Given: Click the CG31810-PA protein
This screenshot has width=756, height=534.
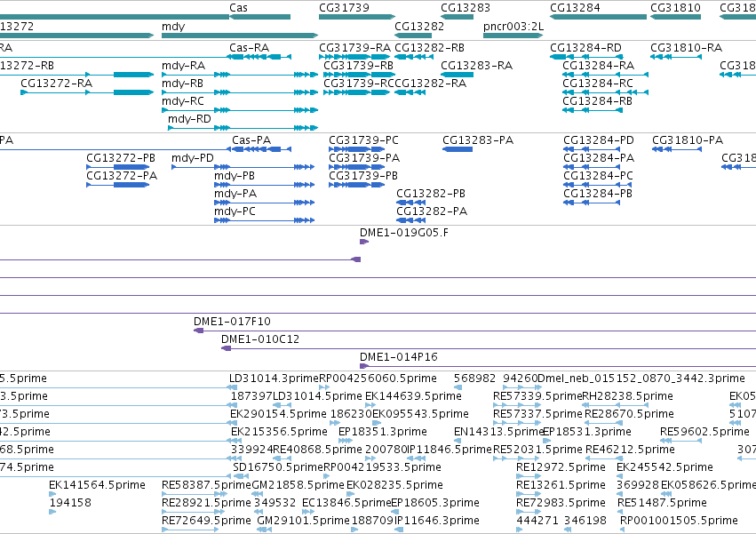Looking at the screenshot, I should click(x=677, y=149).
